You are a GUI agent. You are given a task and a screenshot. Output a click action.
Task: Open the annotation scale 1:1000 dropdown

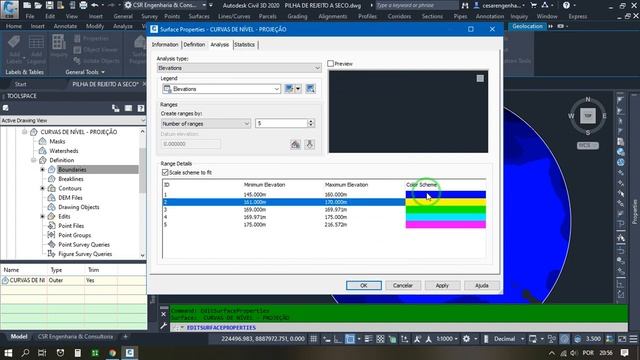[x=447, y=339]
